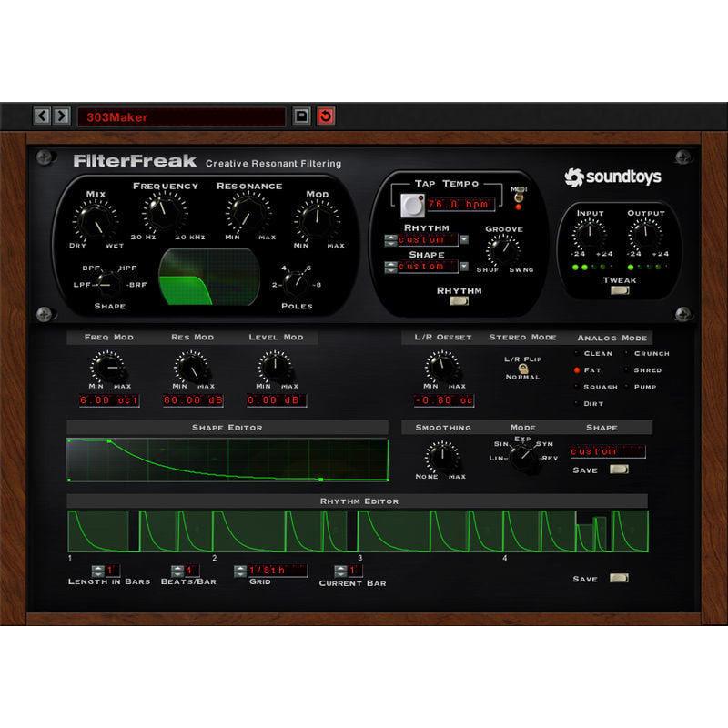Click the Res Mod knob

coord(192,368)
